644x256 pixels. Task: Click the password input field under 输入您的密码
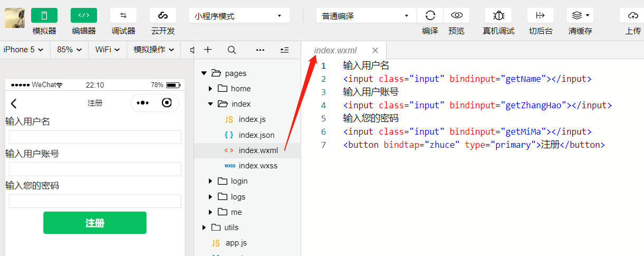(95, 201)
